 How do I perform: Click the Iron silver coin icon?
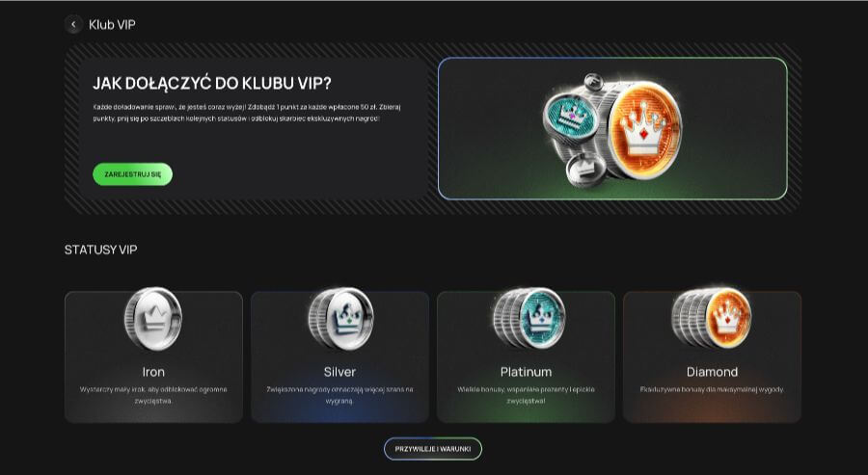(x=153, y=319)
